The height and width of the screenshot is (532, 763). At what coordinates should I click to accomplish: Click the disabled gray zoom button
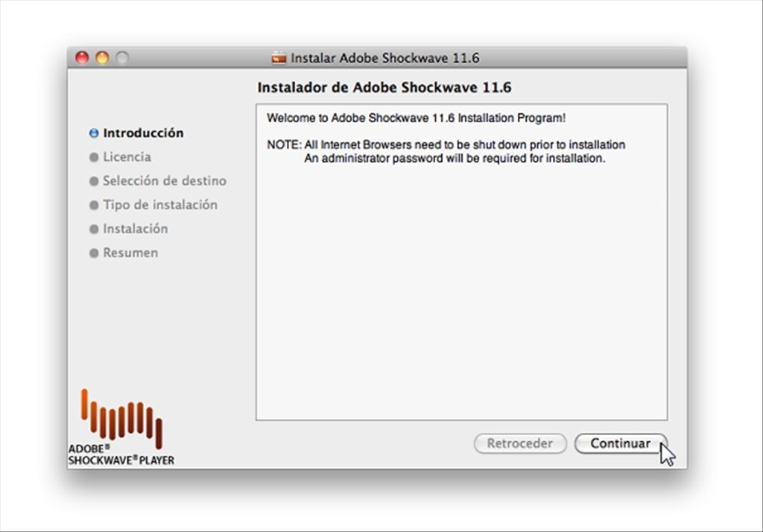coord(122,57)
